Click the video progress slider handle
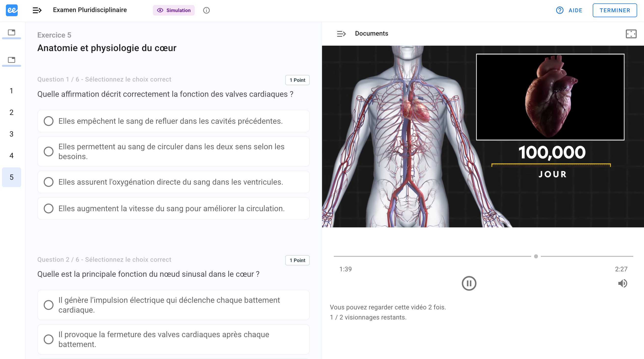Viewport: 644px width, 359px height. pyautogui.click(x=536, y=256)
